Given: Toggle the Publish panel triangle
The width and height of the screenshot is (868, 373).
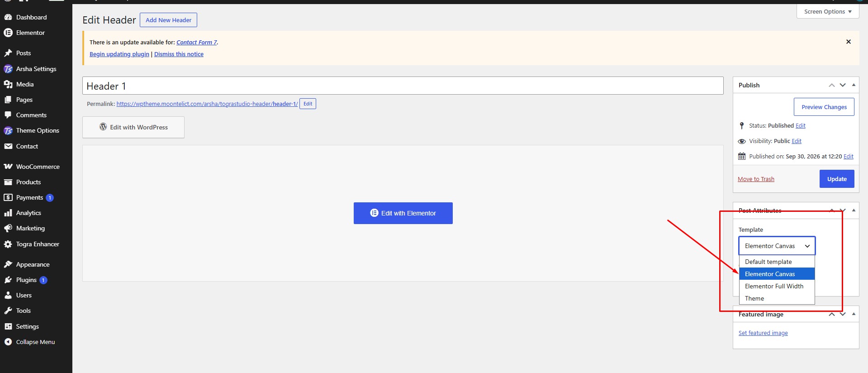Looking at the screenshot, I should click(854, 85).
